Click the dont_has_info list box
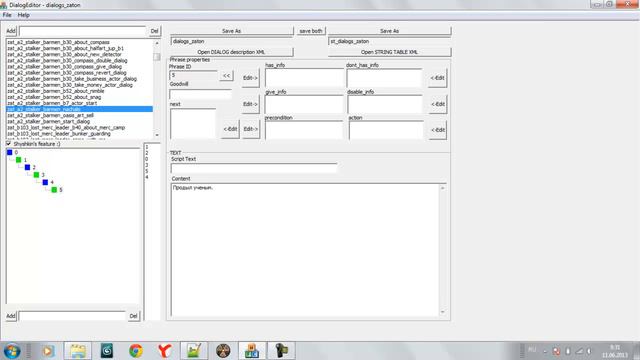This screenshot has width=640, height=360. [384, 78]
